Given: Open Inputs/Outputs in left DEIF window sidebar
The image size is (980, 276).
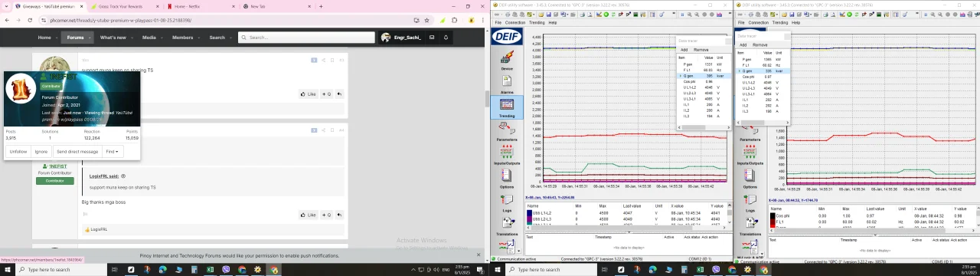Looking at the screenshot, I should (507, 155).
